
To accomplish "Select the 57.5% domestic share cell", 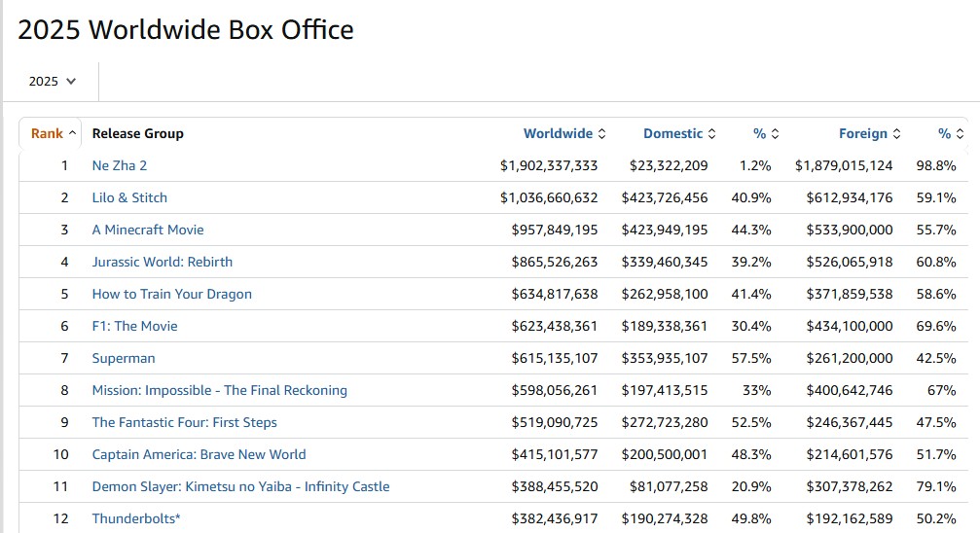I will (751, 358).
